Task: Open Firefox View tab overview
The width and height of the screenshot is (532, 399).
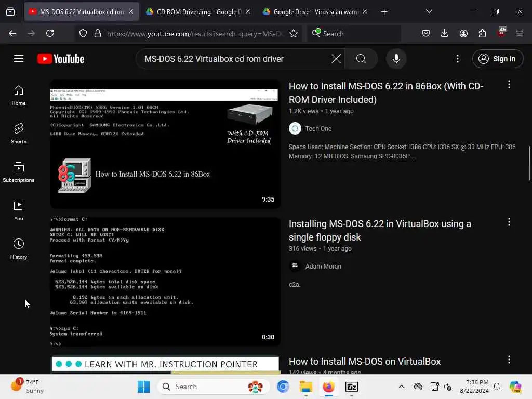Action: [10, 12]
